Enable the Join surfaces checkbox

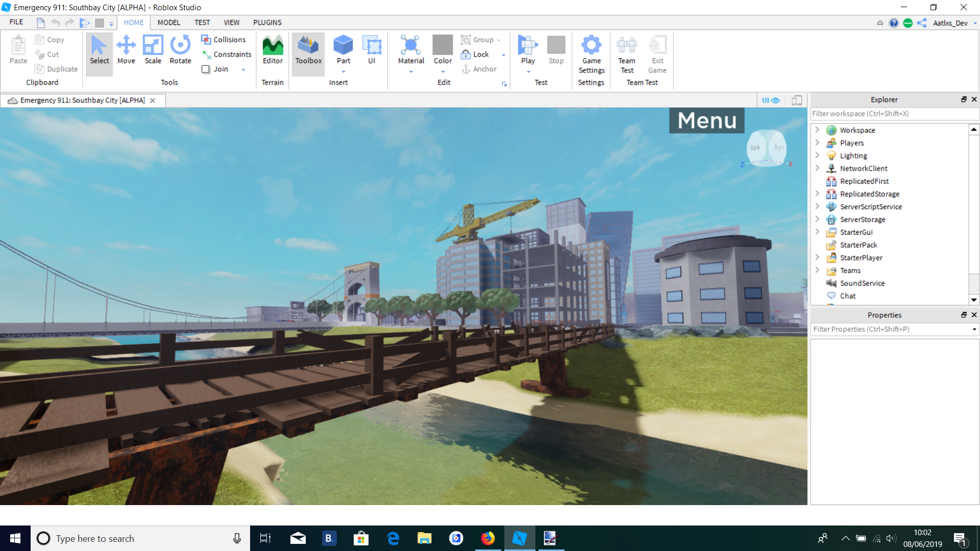(206, 69)
